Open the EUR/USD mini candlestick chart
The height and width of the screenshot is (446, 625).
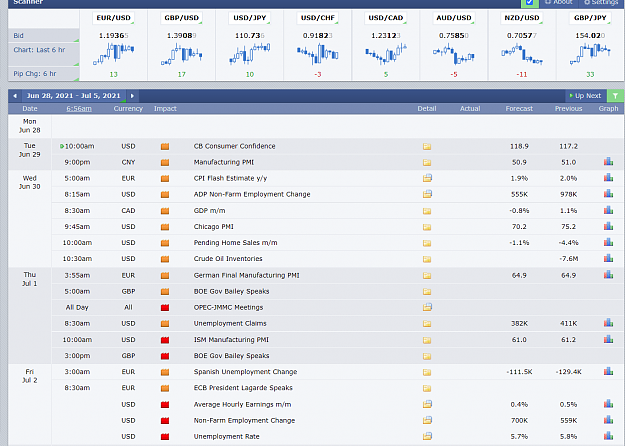114,54
